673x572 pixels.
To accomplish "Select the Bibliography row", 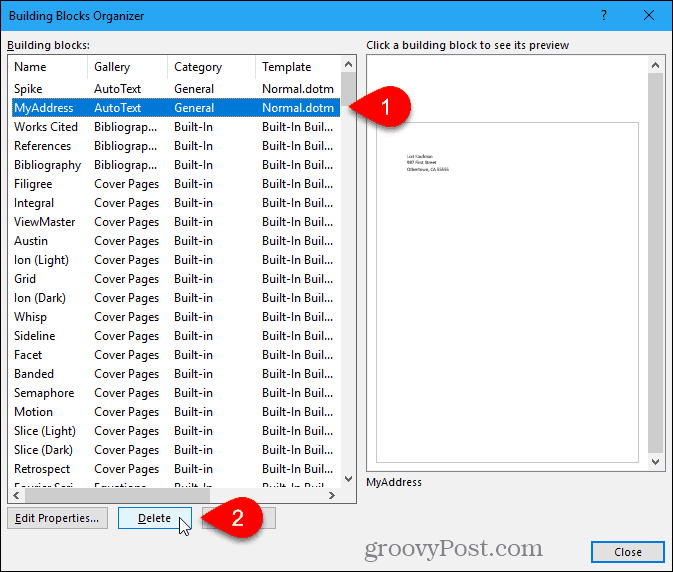I will [x=176, y=165].
